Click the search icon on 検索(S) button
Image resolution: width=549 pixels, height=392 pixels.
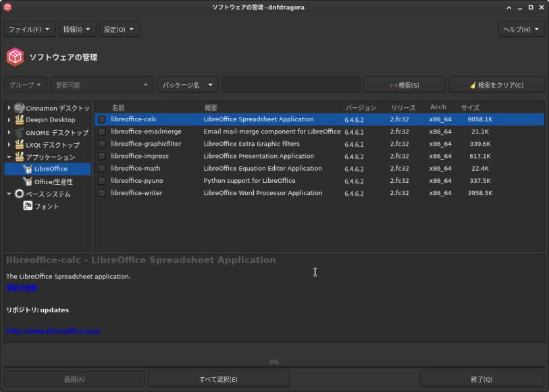(394, 85)
